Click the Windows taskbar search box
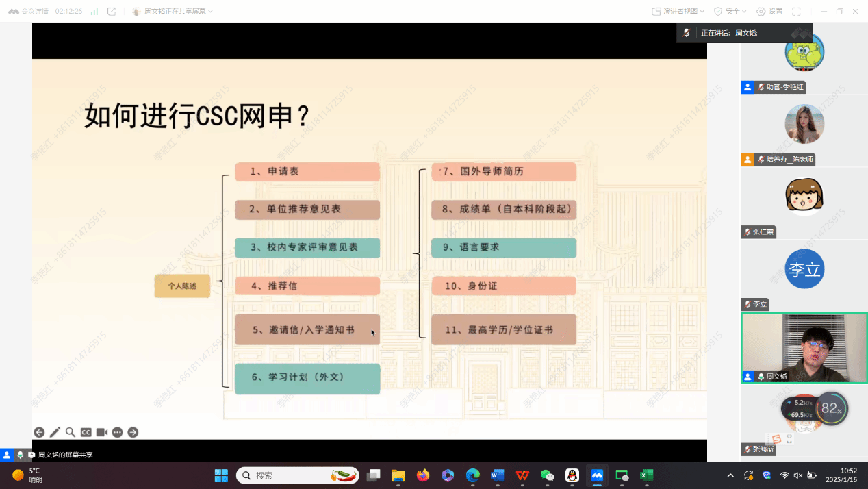 coord(298,475)
